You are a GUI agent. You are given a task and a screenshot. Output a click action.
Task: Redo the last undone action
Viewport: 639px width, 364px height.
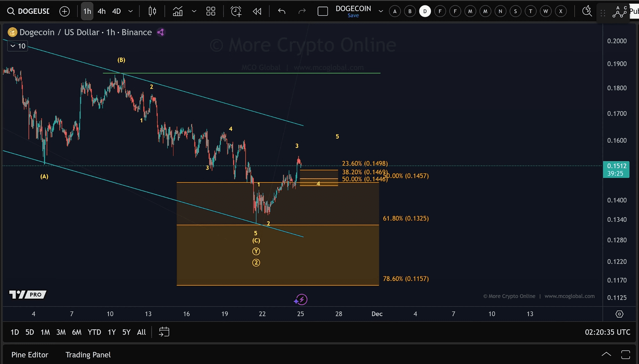302,11
